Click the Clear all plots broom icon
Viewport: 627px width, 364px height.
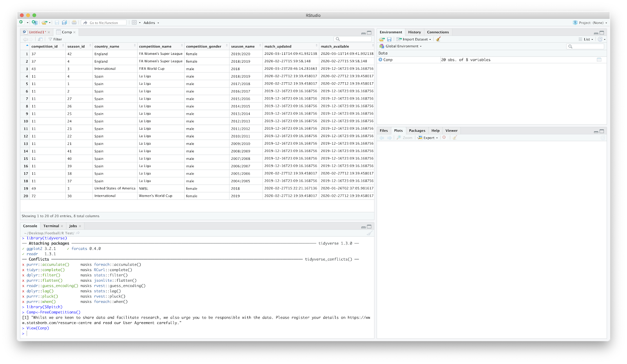coord(455,138)
